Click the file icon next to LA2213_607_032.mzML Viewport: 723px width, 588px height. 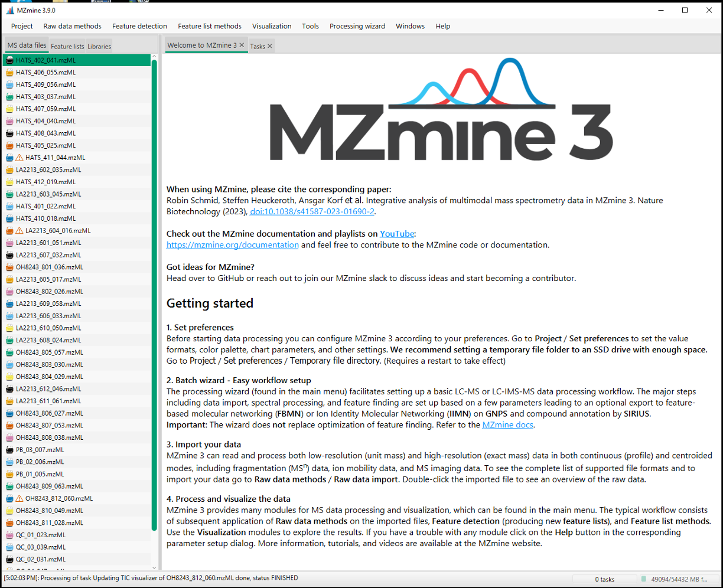pyautogui.click(x=9, y=255)
